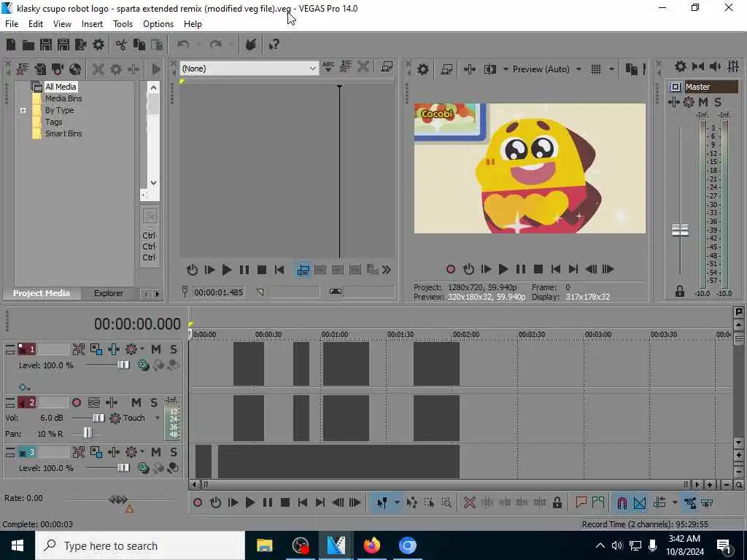Click the New project icon in main toolbar

tap(10, 44)
